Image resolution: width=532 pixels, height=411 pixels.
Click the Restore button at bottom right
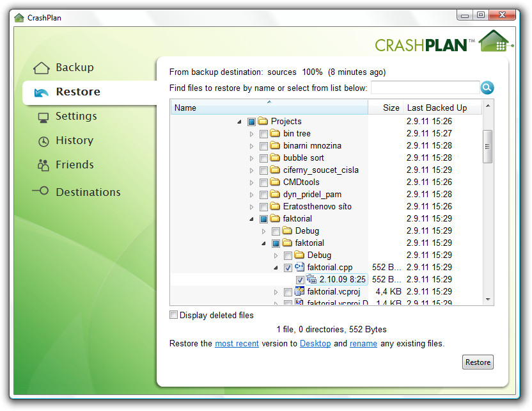tap(478, 362)
